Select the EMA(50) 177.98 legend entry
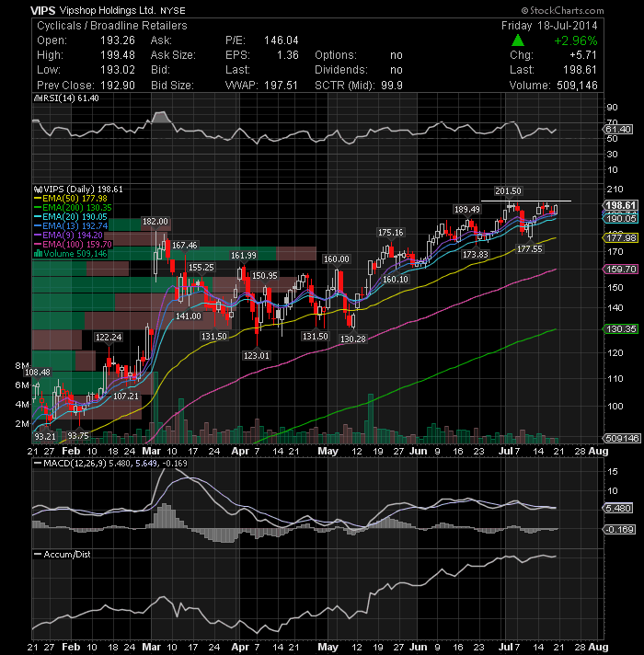 pos(71,199)
